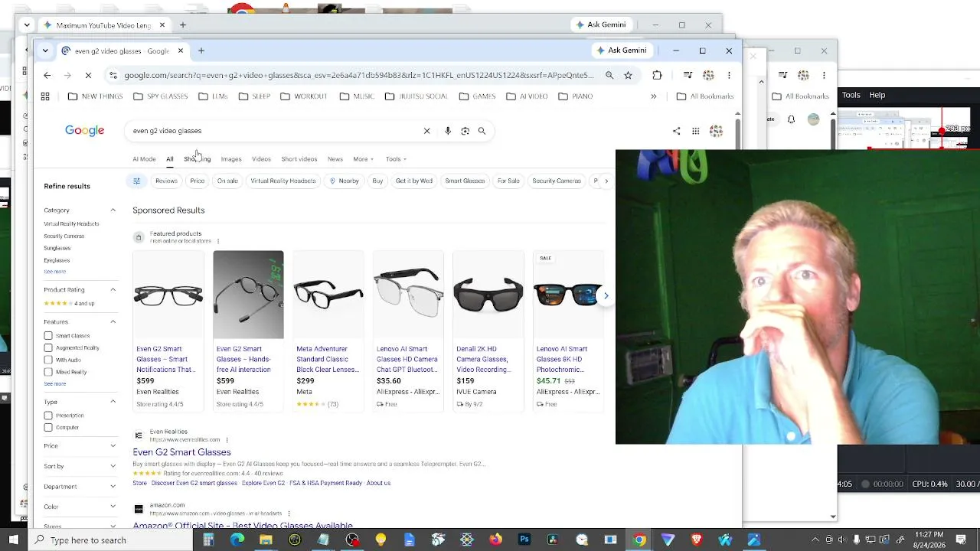Show hidden bookmarks with the chevron
The image size is (980, 551).
point(653,96)
